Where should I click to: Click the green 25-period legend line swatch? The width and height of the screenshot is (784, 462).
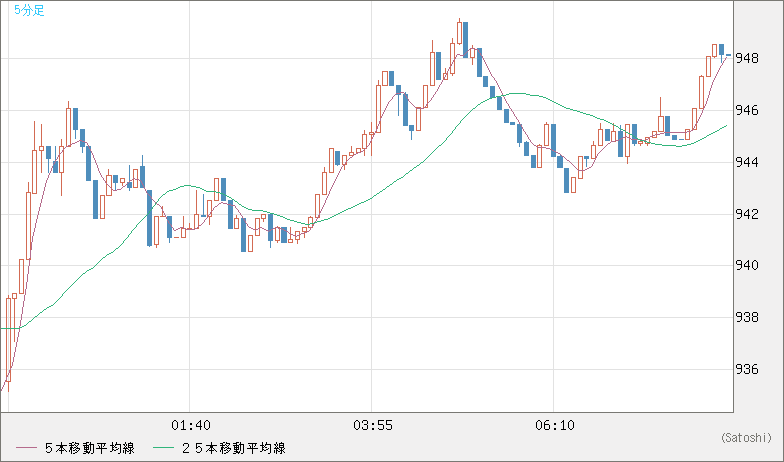point(164,448)
